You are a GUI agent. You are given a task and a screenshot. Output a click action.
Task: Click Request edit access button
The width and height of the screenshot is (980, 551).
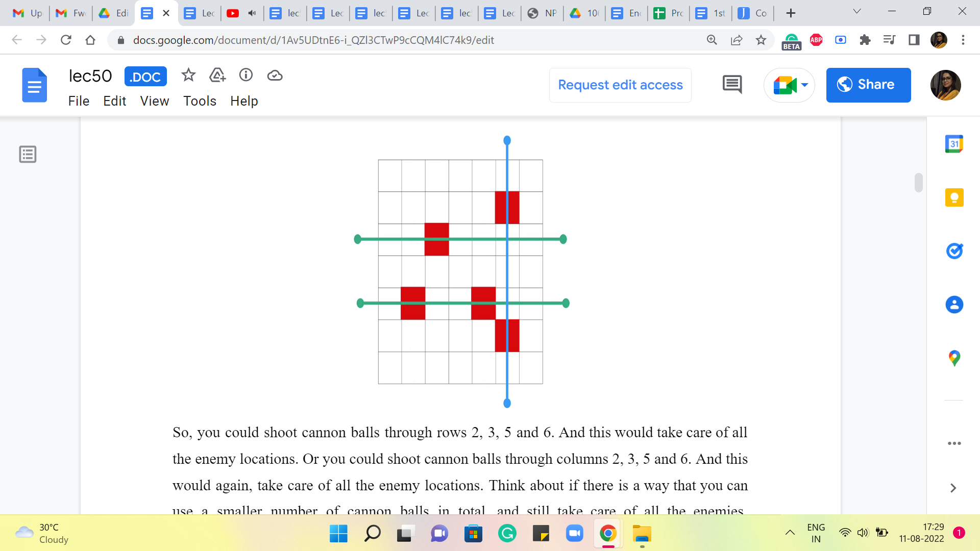[x=620, y=85]
